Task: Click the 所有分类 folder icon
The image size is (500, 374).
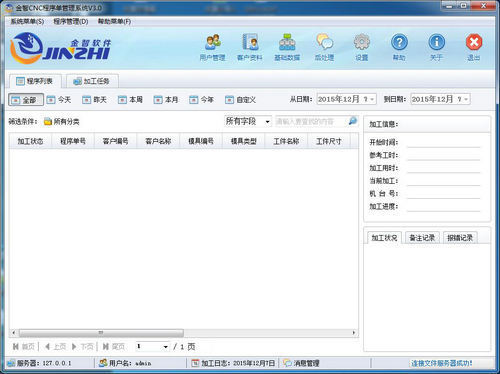Action: [48, 122]
